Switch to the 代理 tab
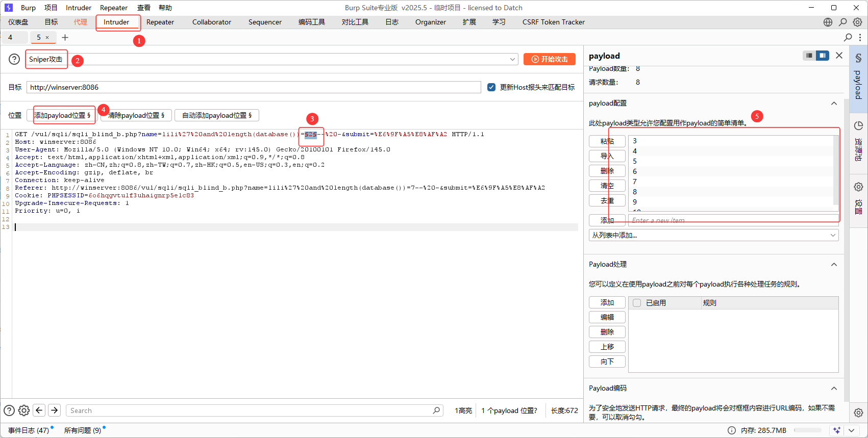868x438 pixels. coord(81,22)
